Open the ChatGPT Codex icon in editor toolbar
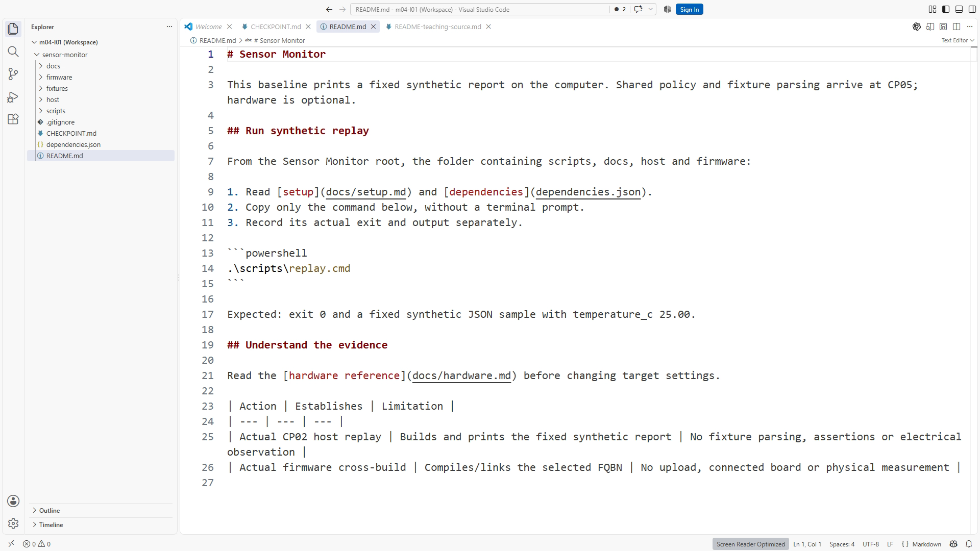 tap(917, 27)
